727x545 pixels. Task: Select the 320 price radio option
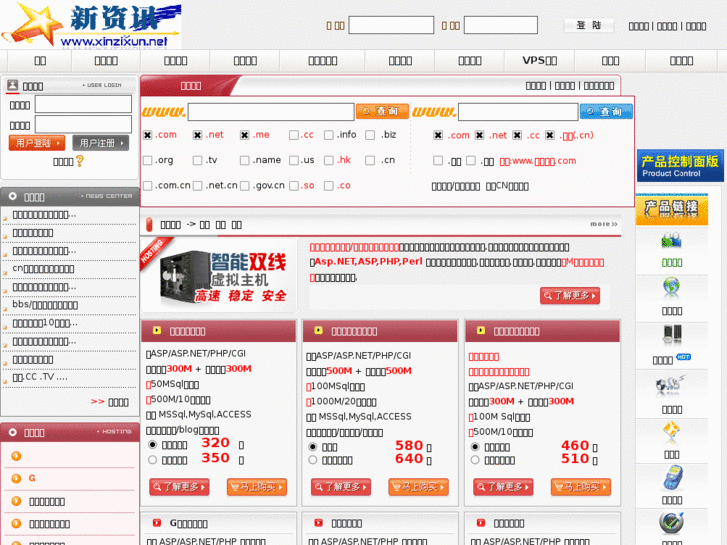tap(152, 444)
